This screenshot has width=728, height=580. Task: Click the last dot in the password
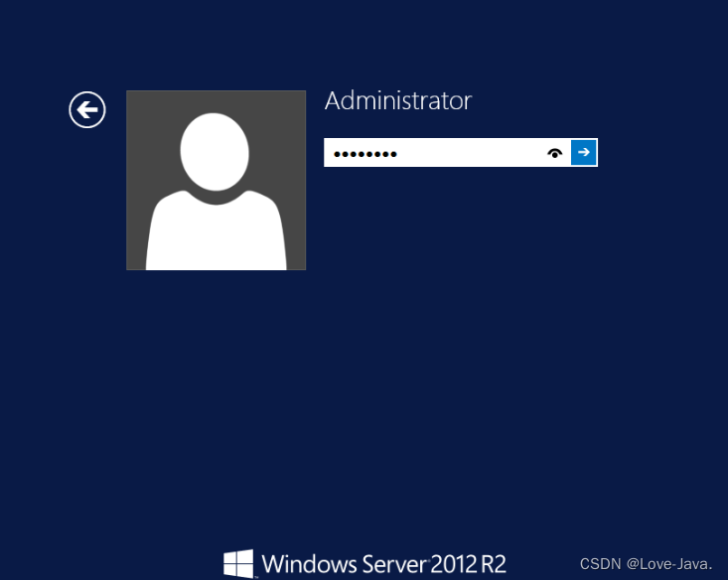pos(393,154)
